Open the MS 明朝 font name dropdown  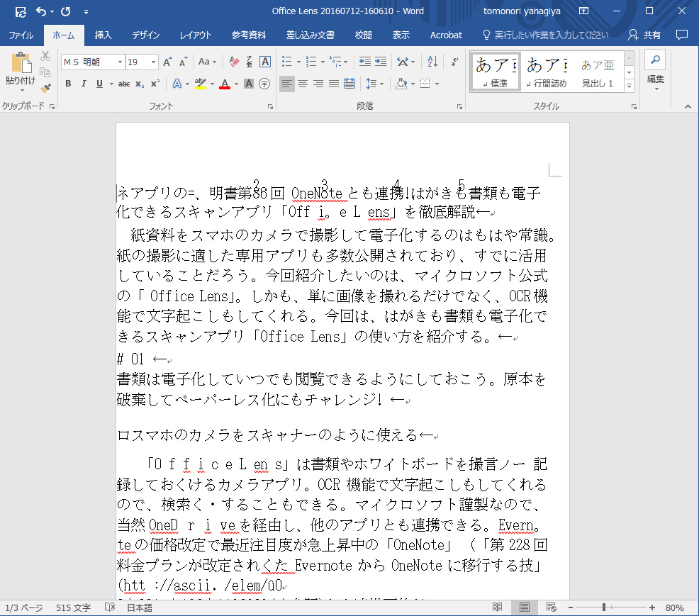(121, 62)
